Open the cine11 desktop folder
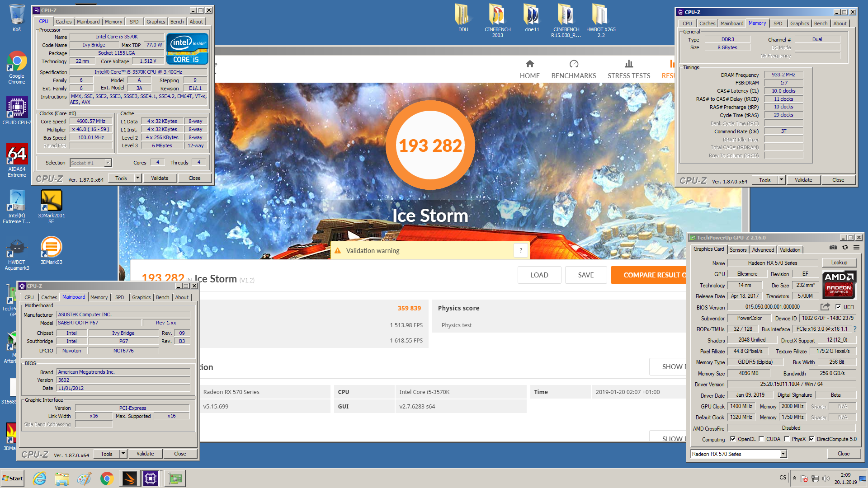Image resolution: width=868 pixels, height=488 pixels. (x=532, y=18)
